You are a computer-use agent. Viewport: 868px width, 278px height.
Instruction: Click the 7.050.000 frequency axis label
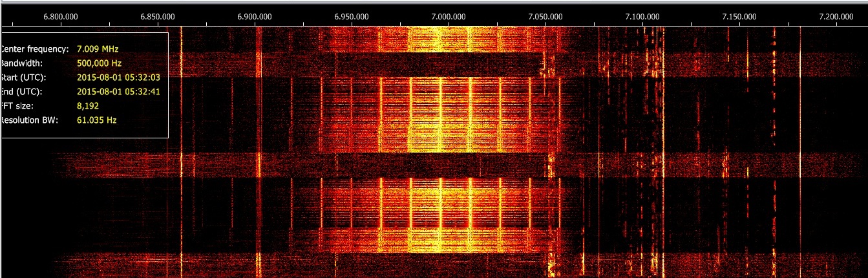point(545,16)
